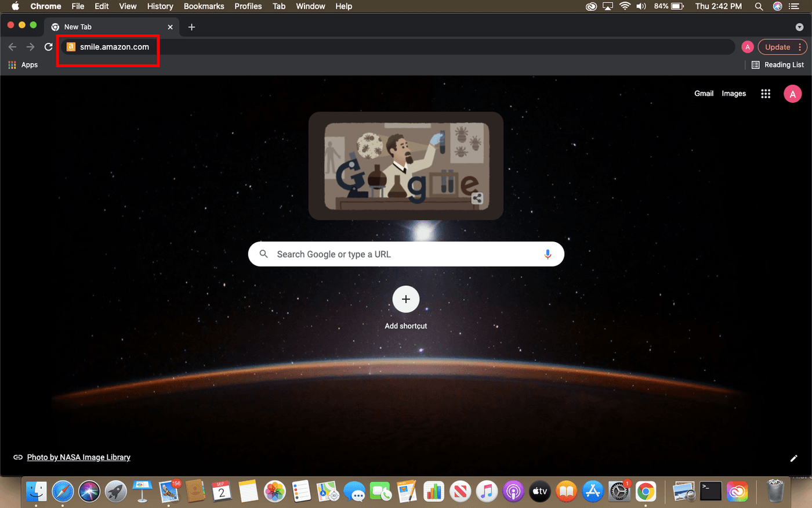The image size is (812, 508).
Task: Open the Chrome three-dot menu
Action: pos(800,47)
